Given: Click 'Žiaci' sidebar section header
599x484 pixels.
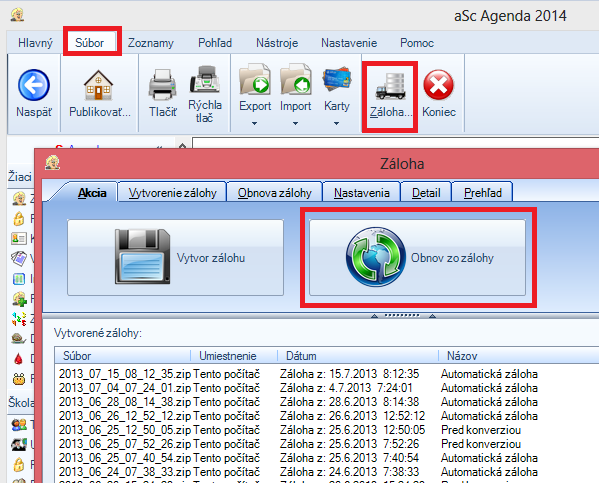Looking at the screenshot, I should (20, 176).
